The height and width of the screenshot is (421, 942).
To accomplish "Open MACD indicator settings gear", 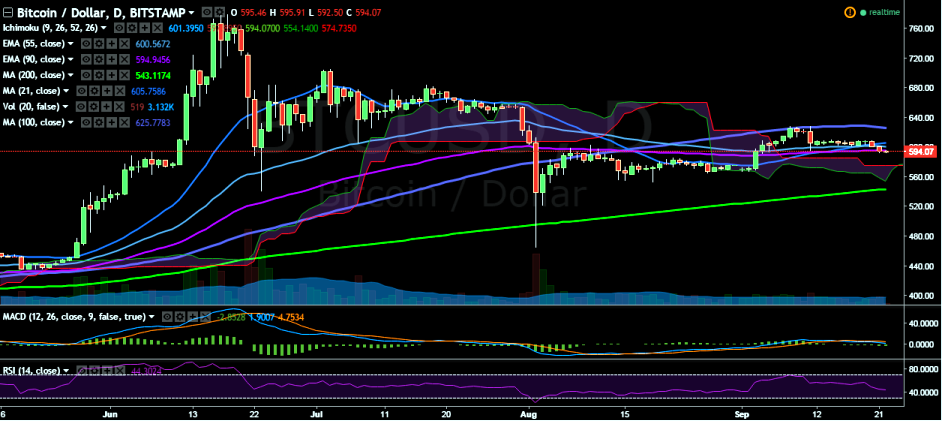I will pyautogui.click(x=180, y=317).
